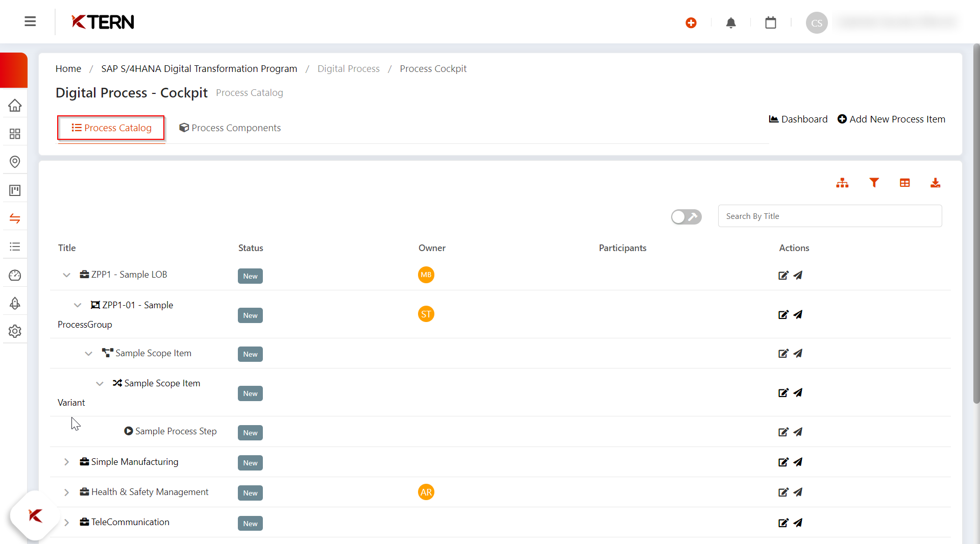Click the red plus quick-add icon
The image size is (980, 544).
[691, 23]
